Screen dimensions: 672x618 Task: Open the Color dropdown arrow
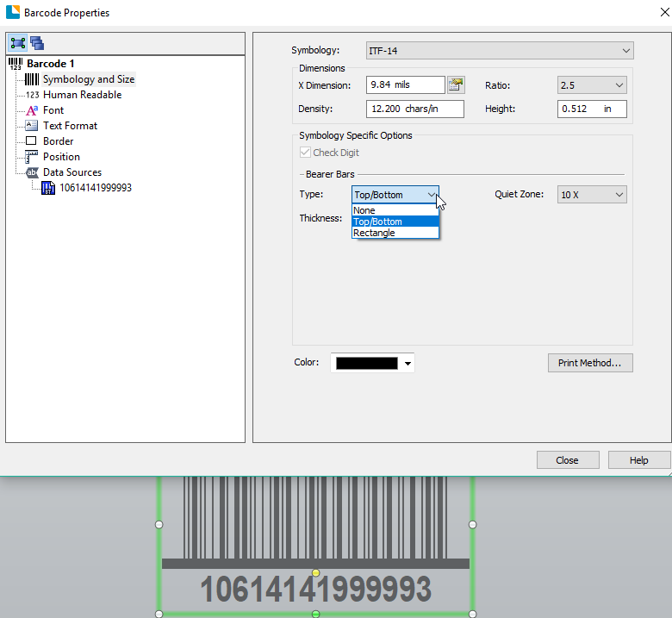point(408,364)
